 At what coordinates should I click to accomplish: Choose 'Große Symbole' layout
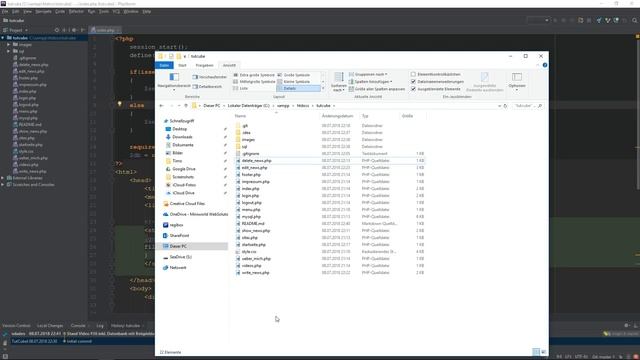(294, 75)
